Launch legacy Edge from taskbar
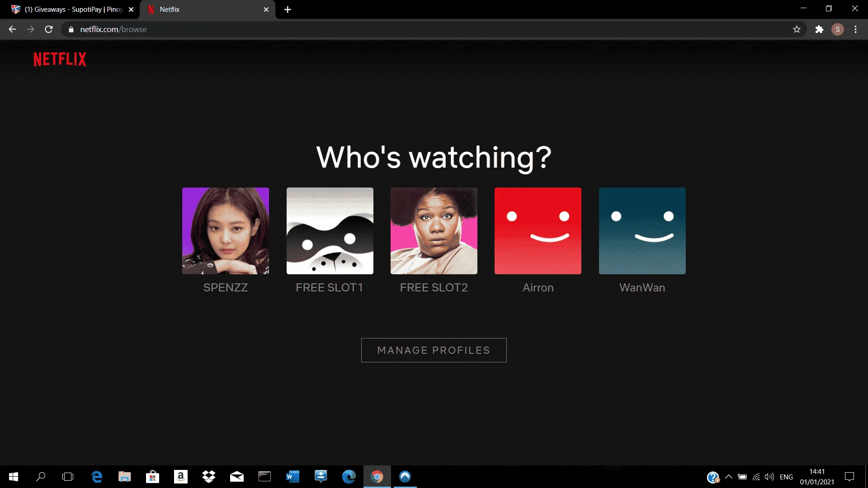 pos(97,477)
